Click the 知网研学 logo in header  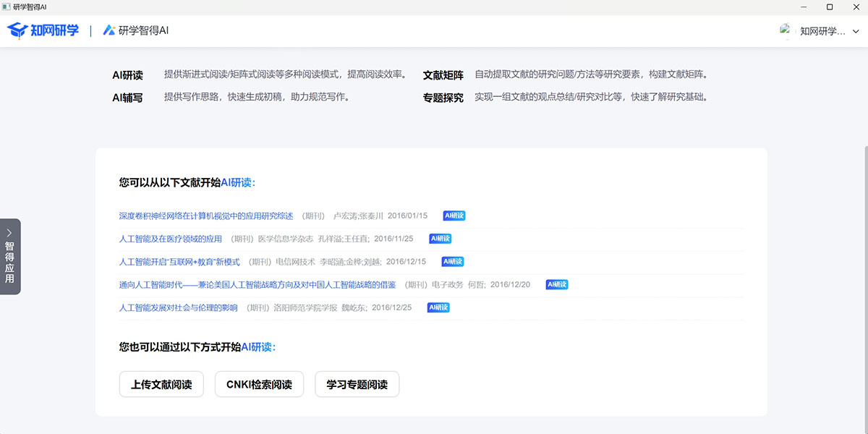(43, 30)
